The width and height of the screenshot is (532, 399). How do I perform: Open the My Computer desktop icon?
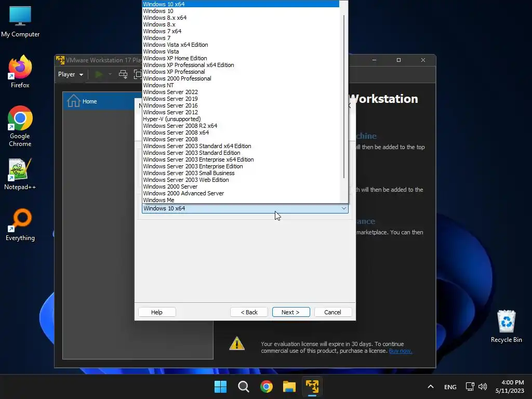[20, 21]
